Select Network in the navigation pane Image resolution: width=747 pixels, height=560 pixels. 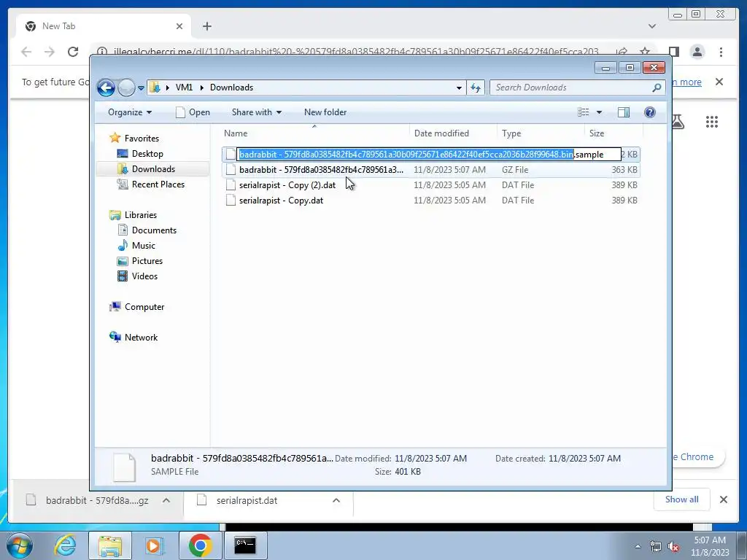click(x=141, y=338)
